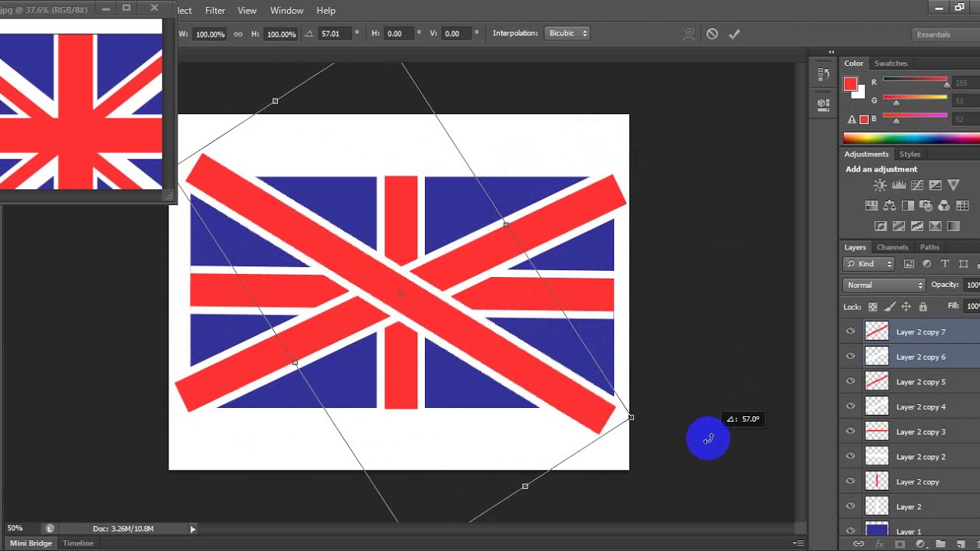Create a new group with the folder icon
The width and height of the screenshot is (980, 551).
tap(940, 544)
